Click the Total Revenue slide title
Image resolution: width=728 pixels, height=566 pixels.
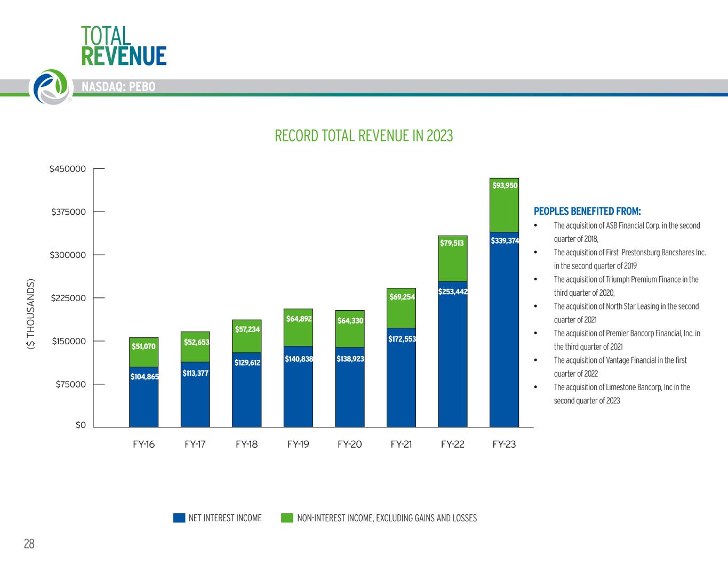tap(124, 45)
